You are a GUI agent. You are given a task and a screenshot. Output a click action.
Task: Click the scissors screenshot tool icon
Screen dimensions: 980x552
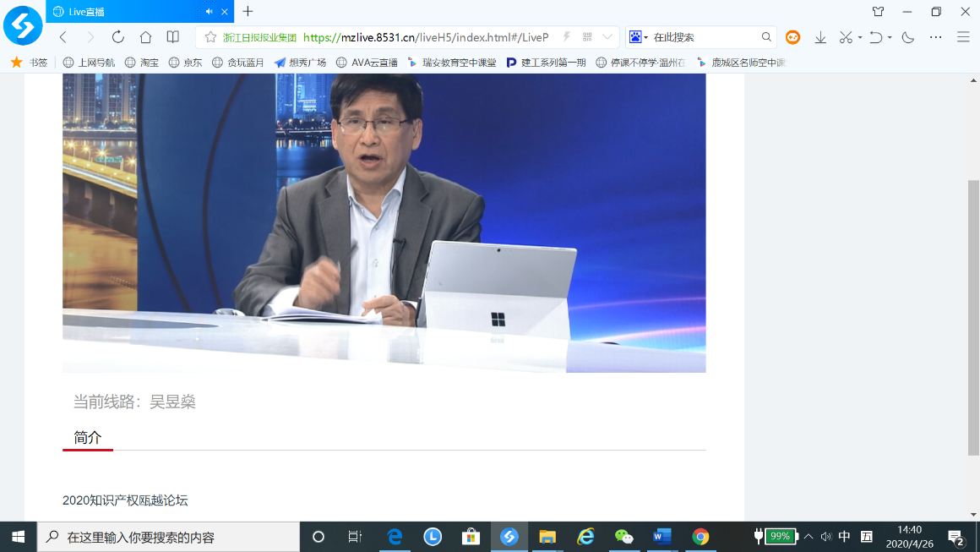(845, 37)
